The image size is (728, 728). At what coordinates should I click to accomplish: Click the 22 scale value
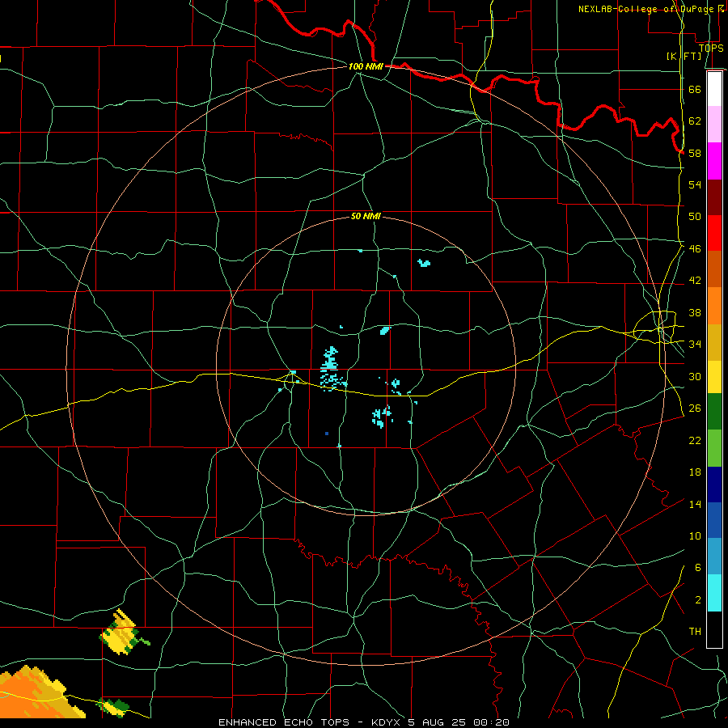point(695,440)
